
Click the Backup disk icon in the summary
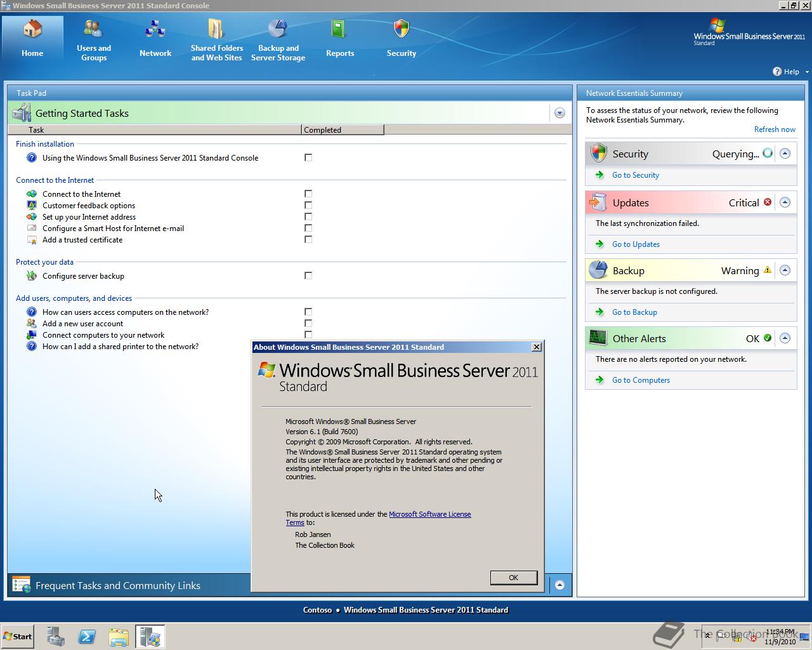click(x=598, y=270)
